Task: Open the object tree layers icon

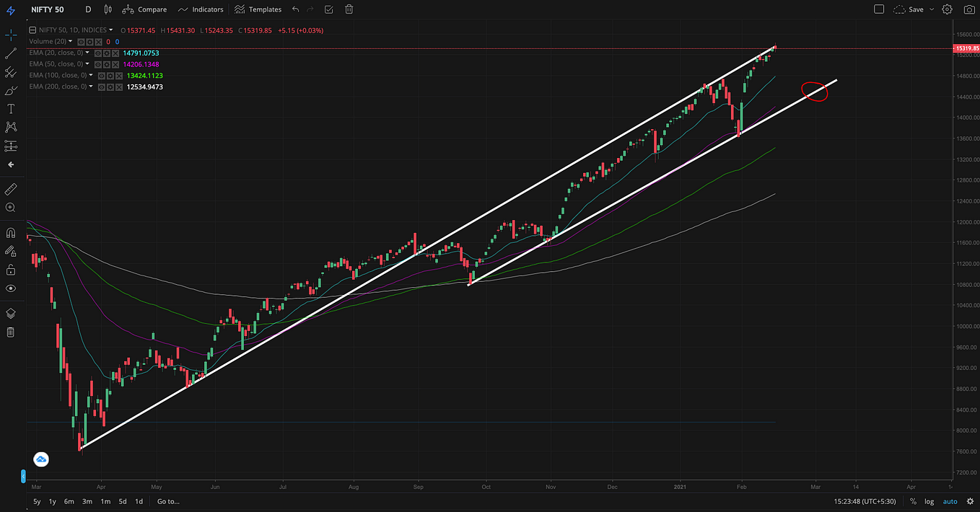Action: tap(11, 314)
